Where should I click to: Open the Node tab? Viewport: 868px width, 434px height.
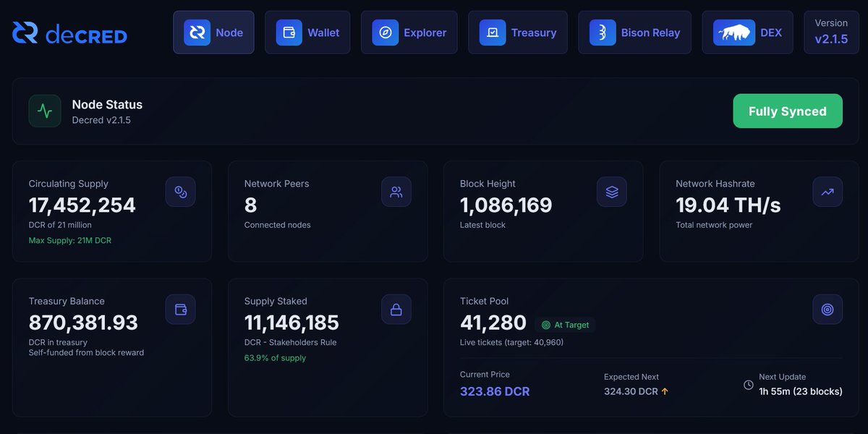click(x=213, y=33)
